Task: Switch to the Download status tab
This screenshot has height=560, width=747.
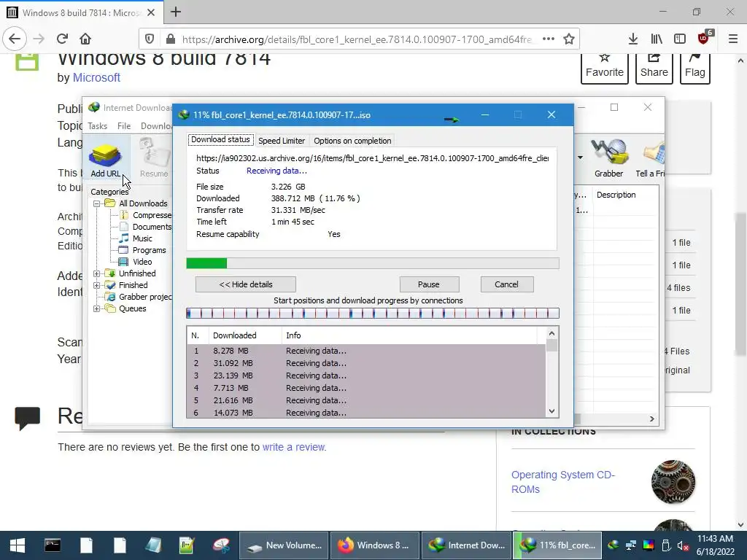Action: 220,139
